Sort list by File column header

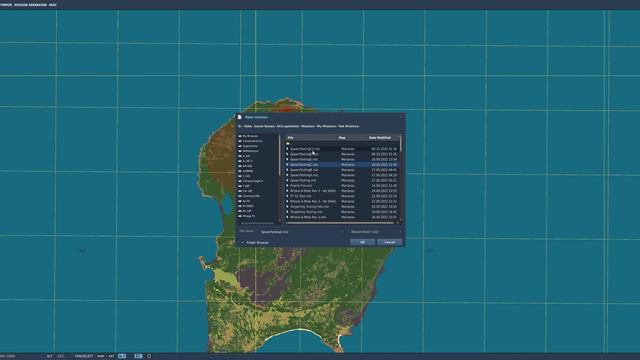(311, 138)
